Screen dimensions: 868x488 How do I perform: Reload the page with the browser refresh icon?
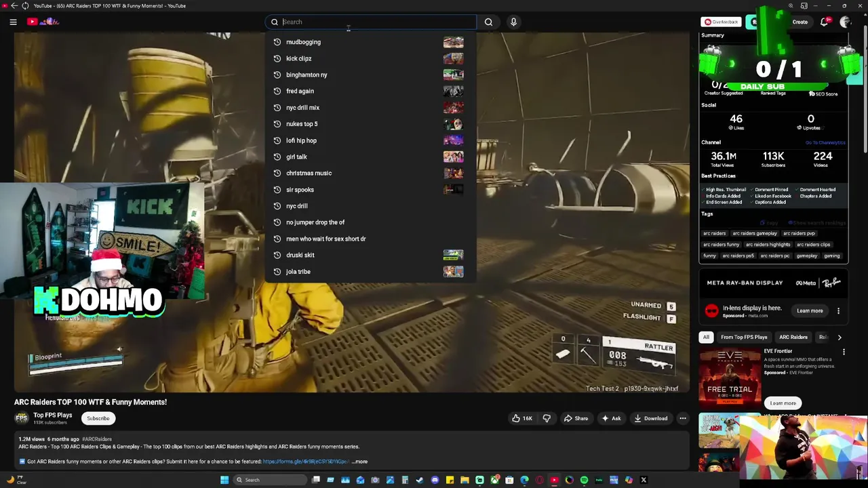pos(25,5)
